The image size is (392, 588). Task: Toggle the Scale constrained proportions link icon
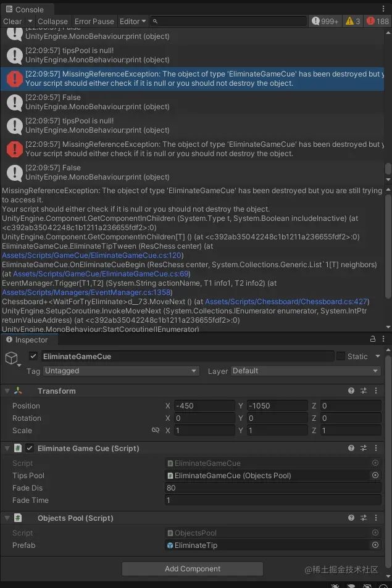[x=156, y=430]
